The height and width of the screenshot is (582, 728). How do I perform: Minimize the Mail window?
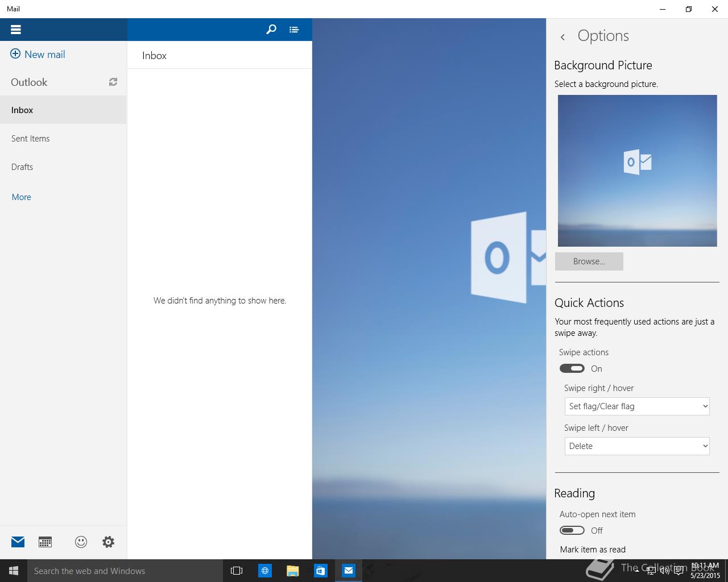coord(663,9)
